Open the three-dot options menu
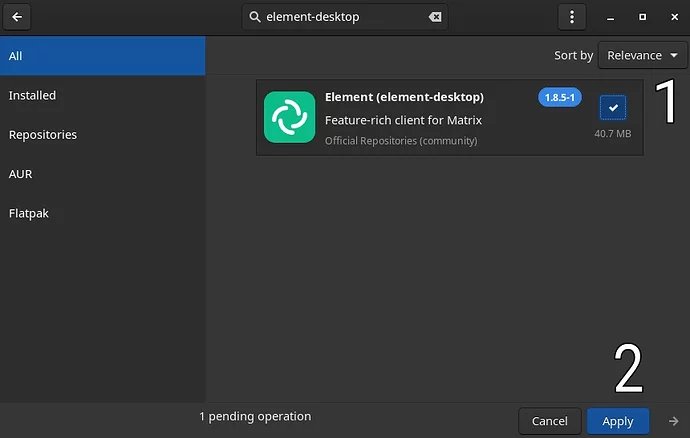690x438 pixels. pyautogui.click(x=572, y=17)
